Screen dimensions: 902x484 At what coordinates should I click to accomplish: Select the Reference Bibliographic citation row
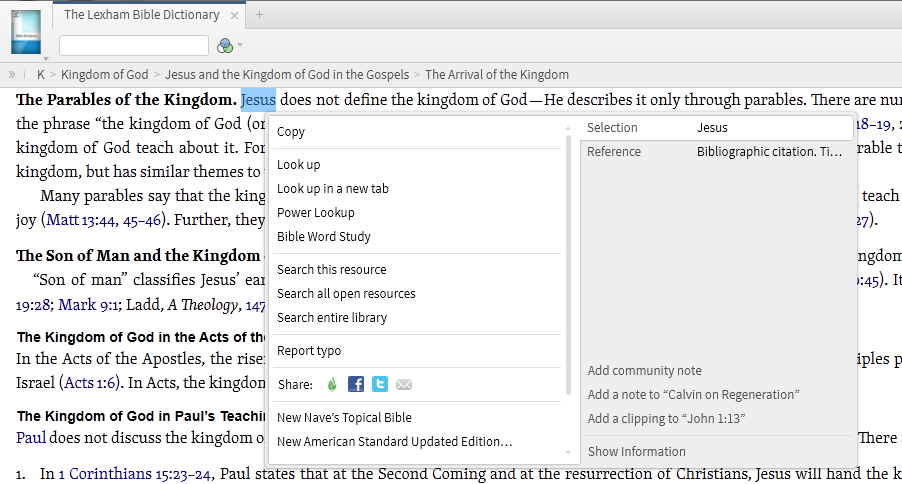[716, 152]
